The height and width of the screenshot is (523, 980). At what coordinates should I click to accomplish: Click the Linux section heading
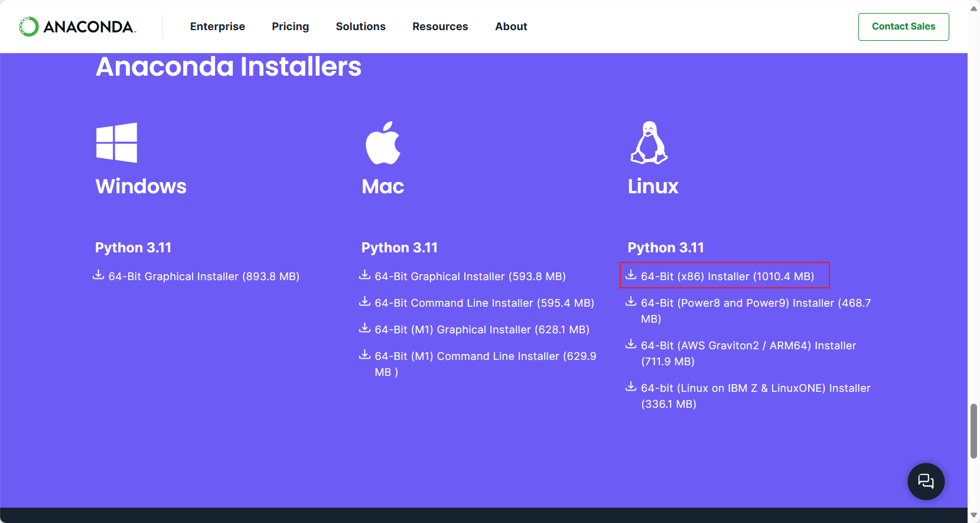653,186
